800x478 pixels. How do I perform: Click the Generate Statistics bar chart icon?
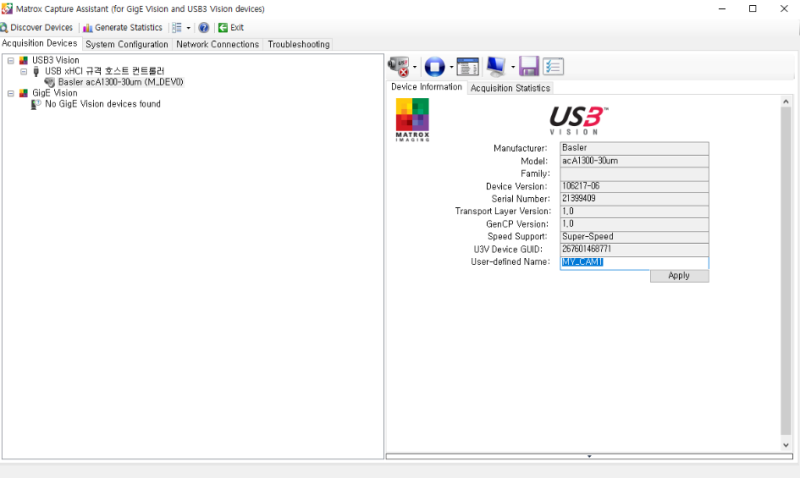click(88, 28)
